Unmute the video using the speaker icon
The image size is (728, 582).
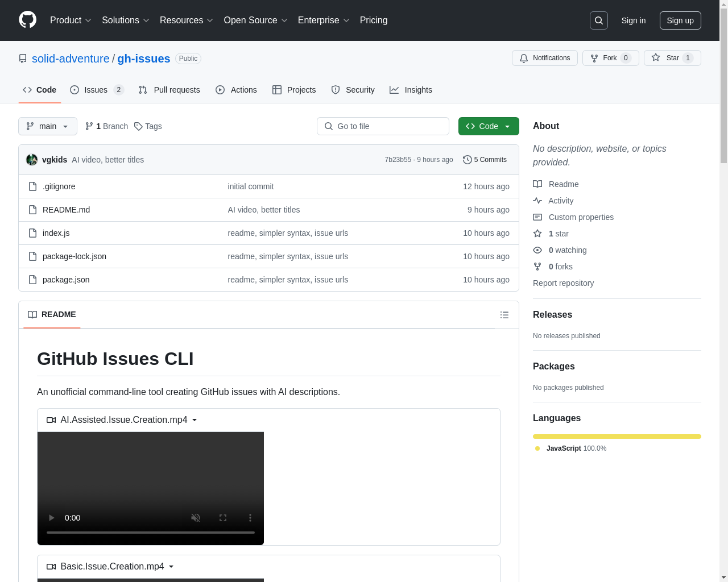tap(196, 518)
